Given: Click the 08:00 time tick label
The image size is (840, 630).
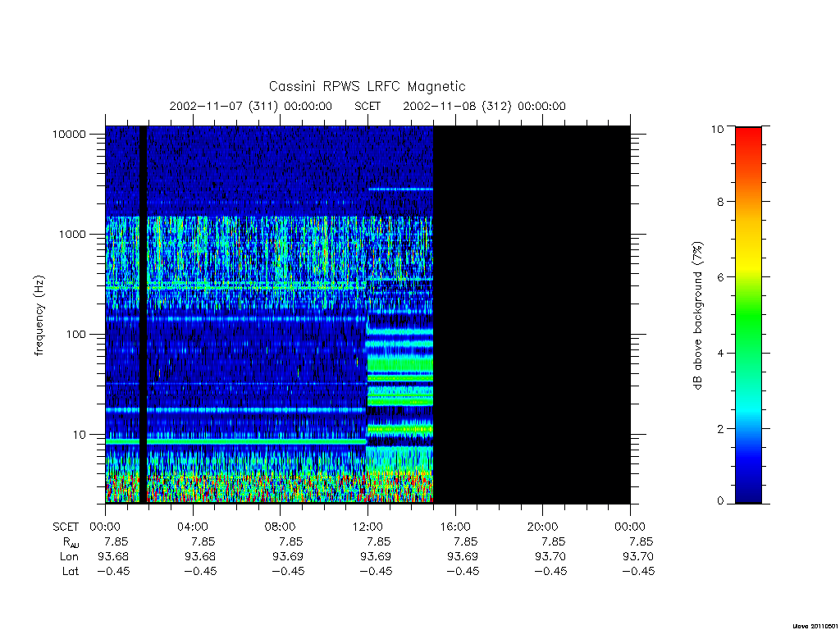Looking at the screenshot, I should click(281, 527).
